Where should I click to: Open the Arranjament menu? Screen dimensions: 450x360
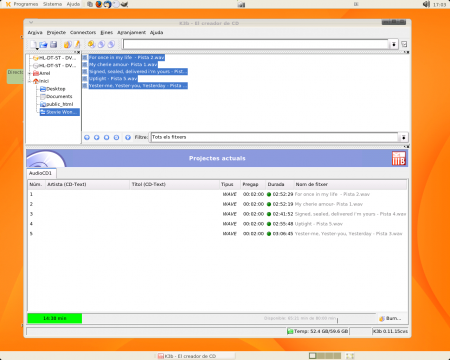click(131, 32)
